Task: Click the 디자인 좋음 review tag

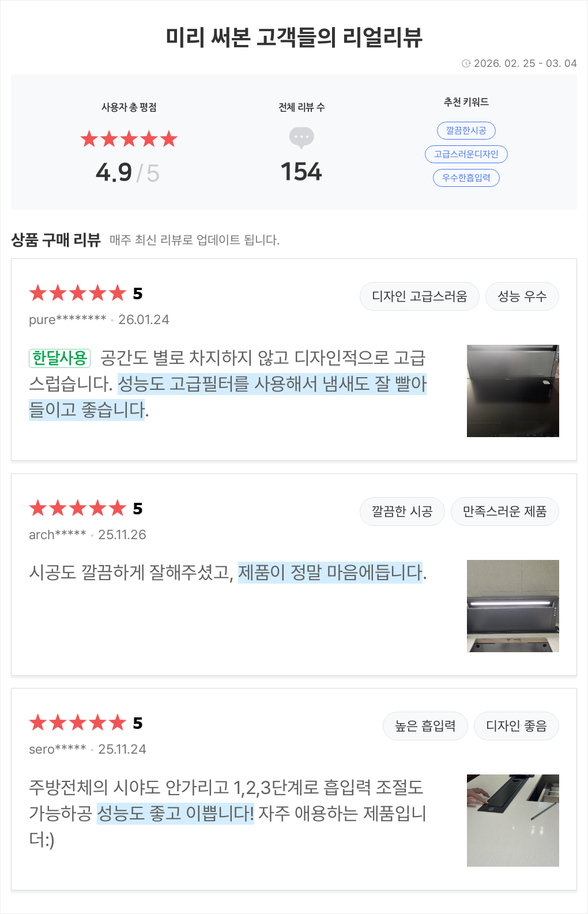Action: tap(516, 726)
